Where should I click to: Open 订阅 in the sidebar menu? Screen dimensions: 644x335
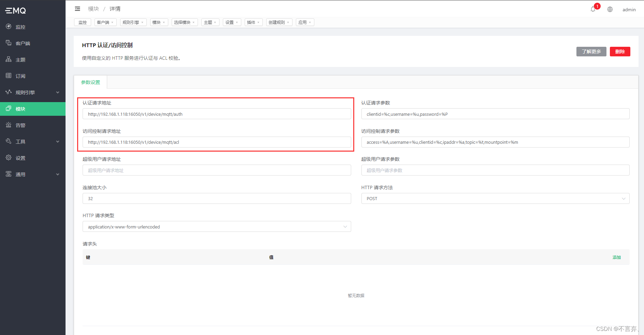coord(33,76)
